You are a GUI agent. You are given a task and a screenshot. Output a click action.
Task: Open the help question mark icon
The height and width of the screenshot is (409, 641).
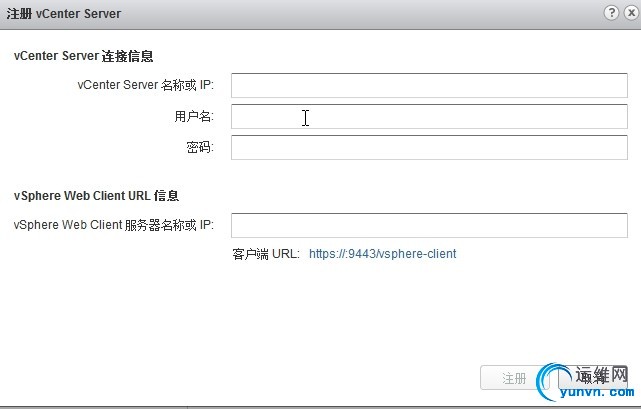click(611, 13)
